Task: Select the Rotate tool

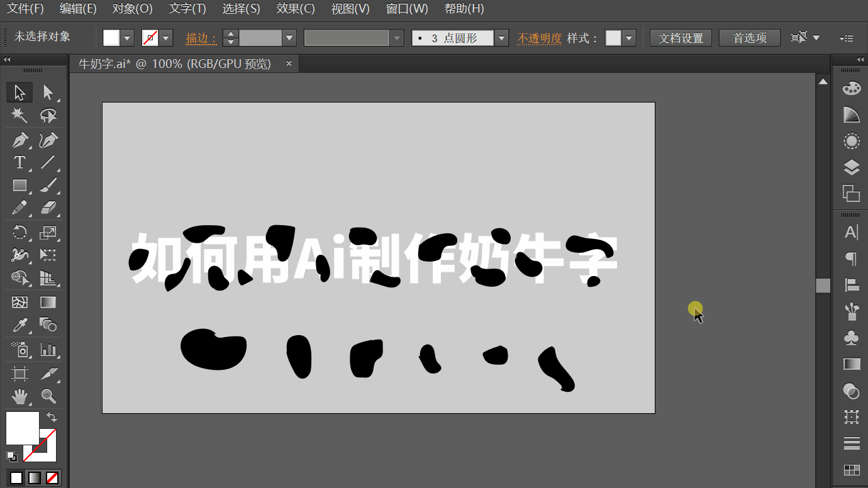Action: 19,232
